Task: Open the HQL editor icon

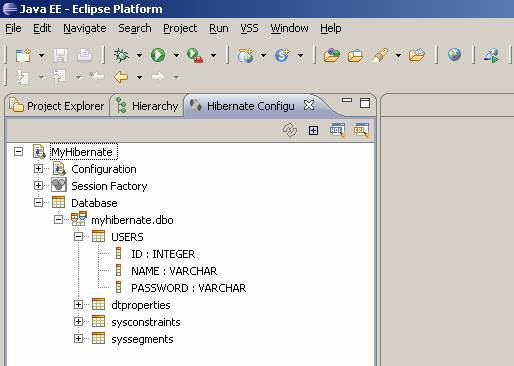Action: click(x=337, y=130)
